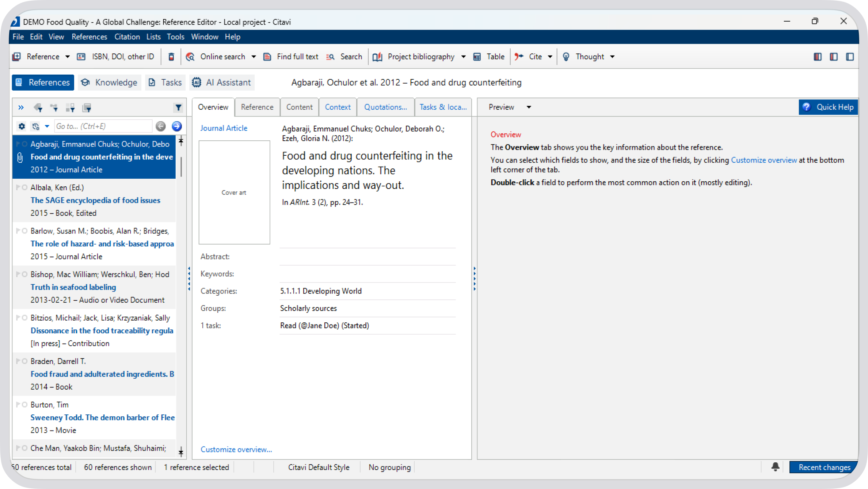Click the filter by keyword tag icon
Viewport: 868px width, 489px height.
click(38, 107)
